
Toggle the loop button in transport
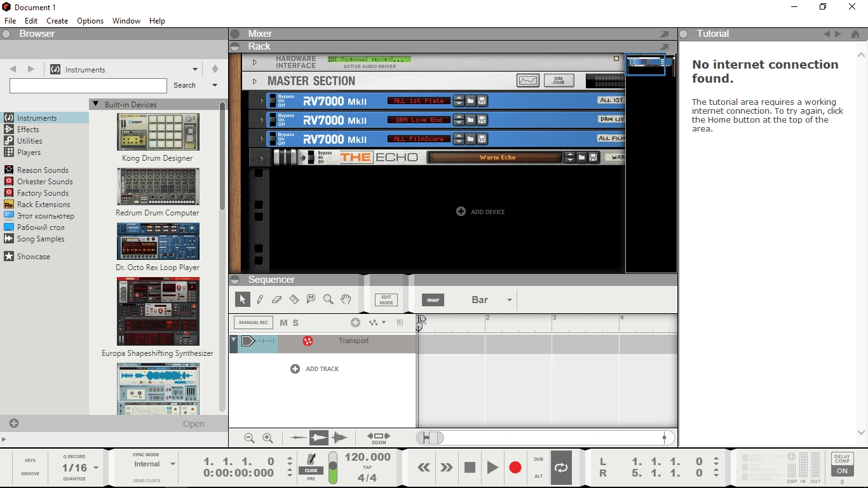(561, 468)
